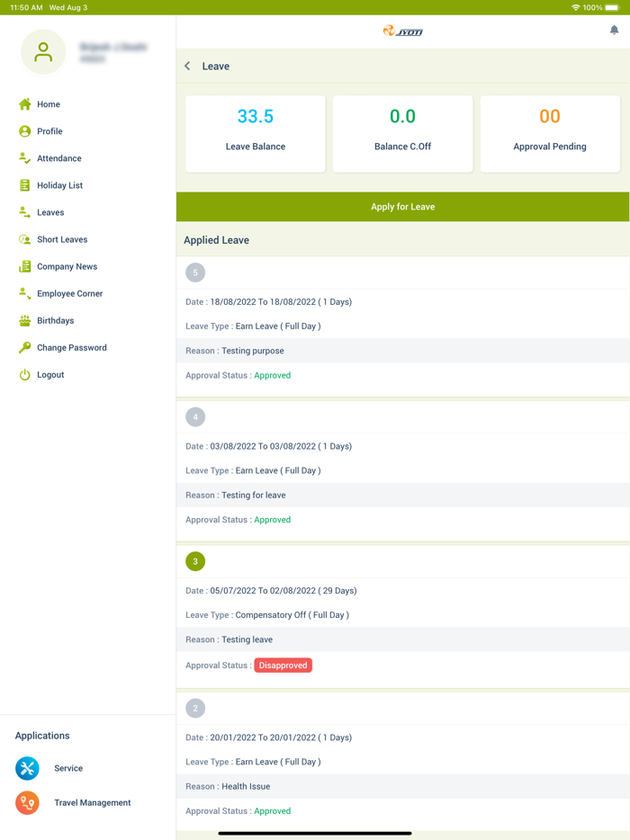Select the 05/07/2022 To 02/08/2022 date row
The width and height of the screenshot is (630, 840).
coord(402,591)
